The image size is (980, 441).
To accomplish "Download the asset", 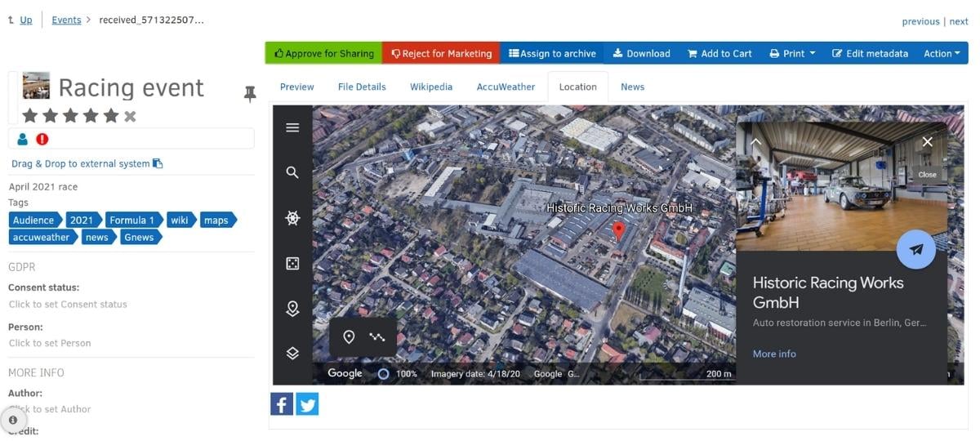I will [641, 53].
